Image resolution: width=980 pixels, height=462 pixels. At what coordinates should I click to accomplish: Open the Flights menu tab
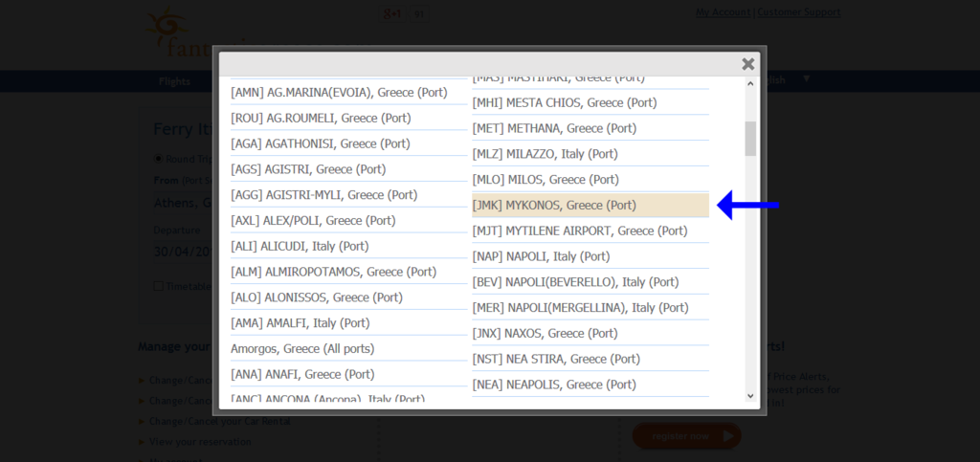click(174, 81)
